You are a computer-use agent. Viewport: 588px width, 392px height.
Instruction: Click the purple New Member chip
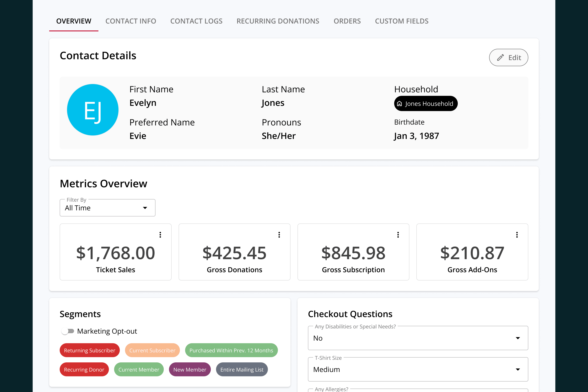pyautogui.click(x=190, y=369)
